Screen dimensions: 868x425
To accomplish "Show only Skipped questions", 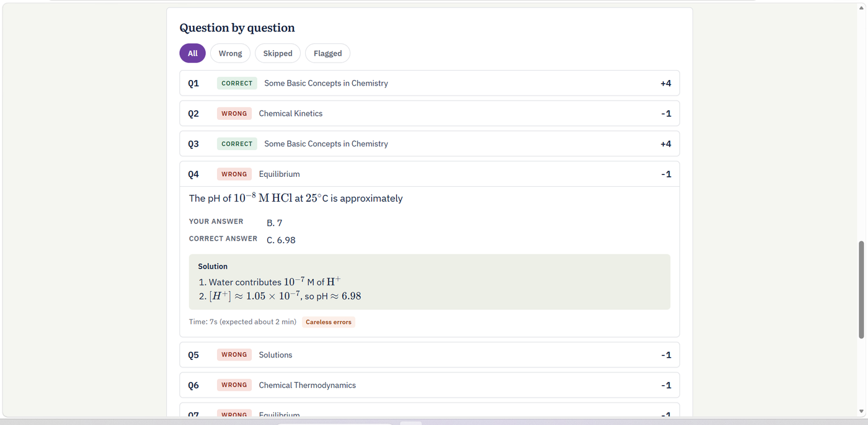I will 278,53.
